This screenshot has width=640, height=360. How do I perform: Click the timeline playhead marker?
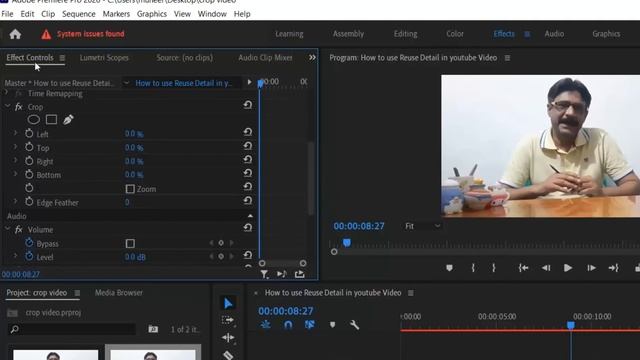(571, 325)
